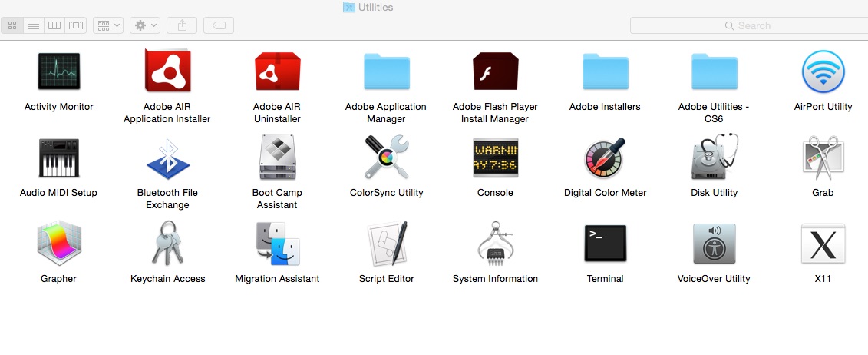Select the X11 app icon
Screen dimensions: 868x355
823,244
